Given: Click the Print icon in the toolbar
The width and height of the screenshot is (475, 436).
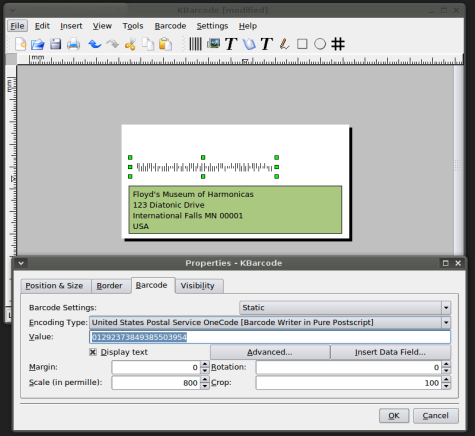Looking at the screenshot, I should [x=73, y=44].
